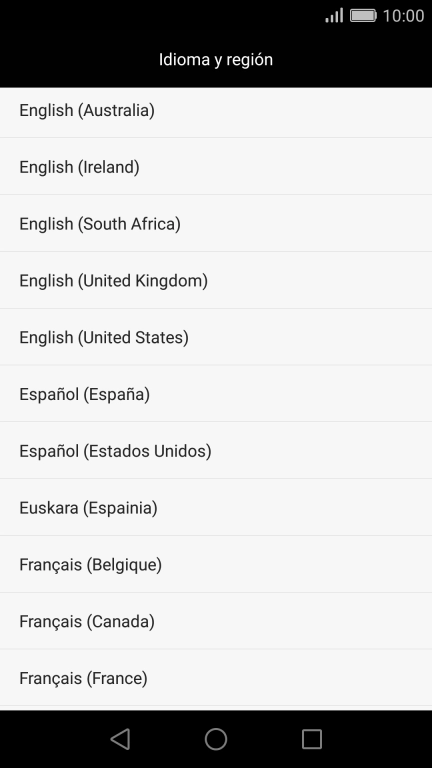Viewport: 432px width, 768px height.
Task: Tap the signal strength status icon
Action: pos(334,16)
